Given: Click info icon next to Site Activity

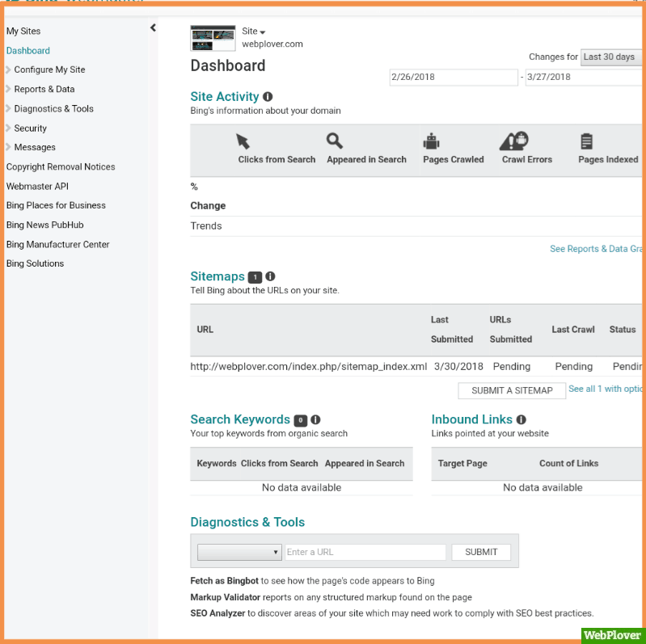Looking at the screenshot, I should pos(268,97).
